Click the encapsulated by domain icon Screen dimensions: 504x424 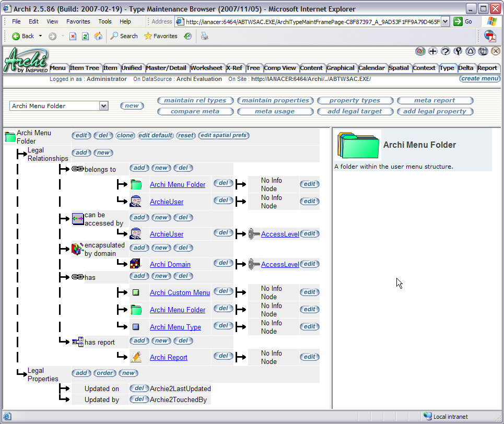click(x=77, y=249)
